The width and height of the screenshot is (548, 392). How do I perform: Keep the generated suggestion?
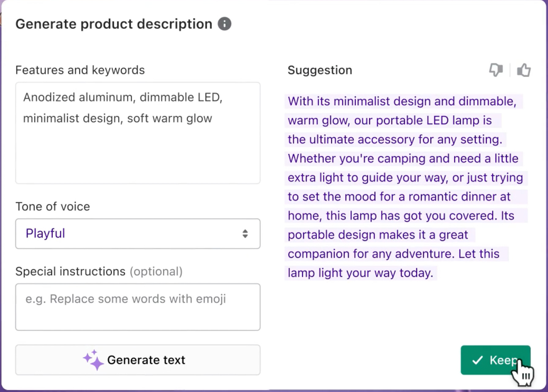pos(495,360)
